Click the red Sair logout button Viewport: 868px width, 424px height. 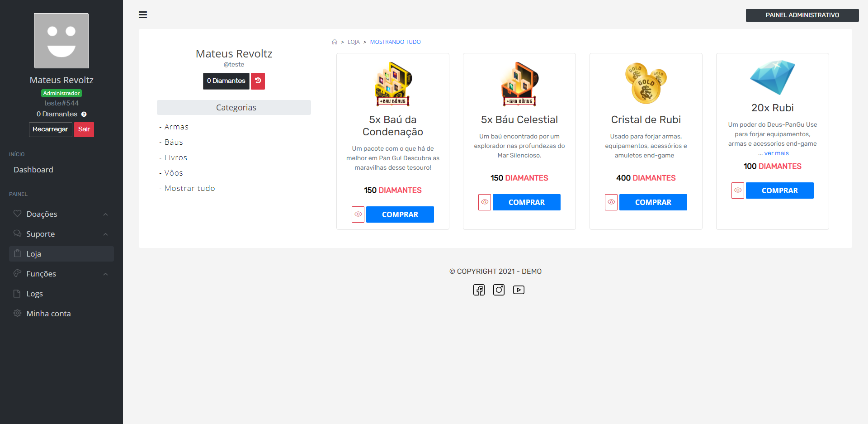click(x=84, y=129)
